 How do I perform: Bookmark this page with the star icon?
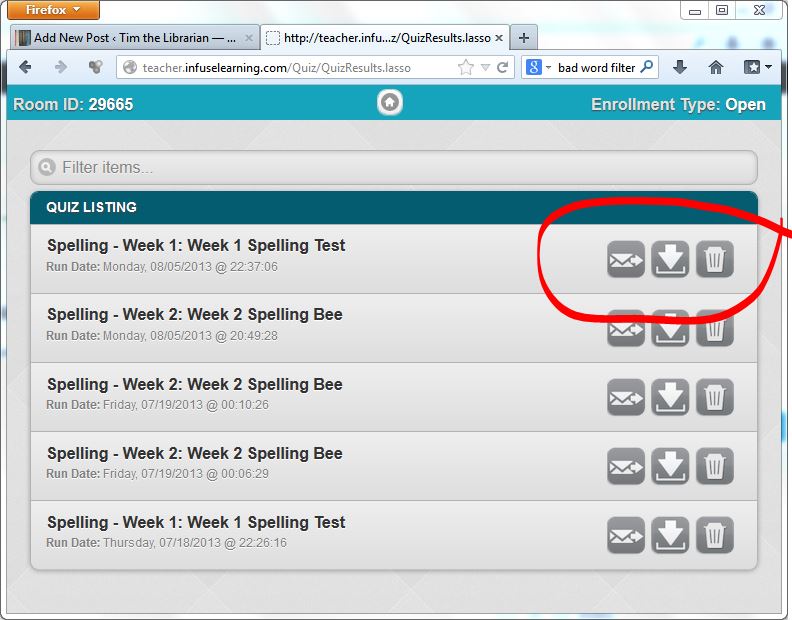[x=466, y=68]
